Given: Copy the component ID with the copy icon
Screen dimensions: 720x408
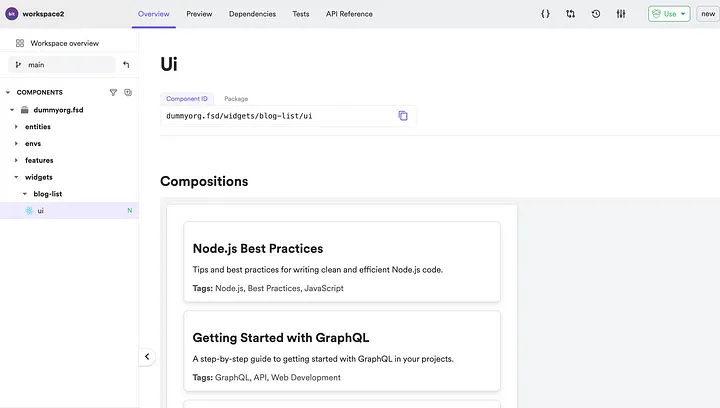Looking at the screenshot, I should tap(403, 116).
